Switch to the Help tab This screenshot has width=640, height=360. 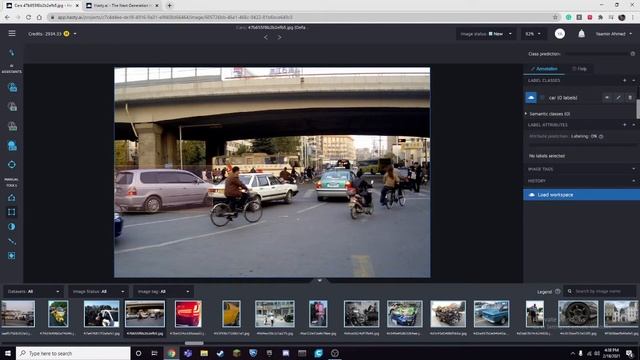coord(580,69)
